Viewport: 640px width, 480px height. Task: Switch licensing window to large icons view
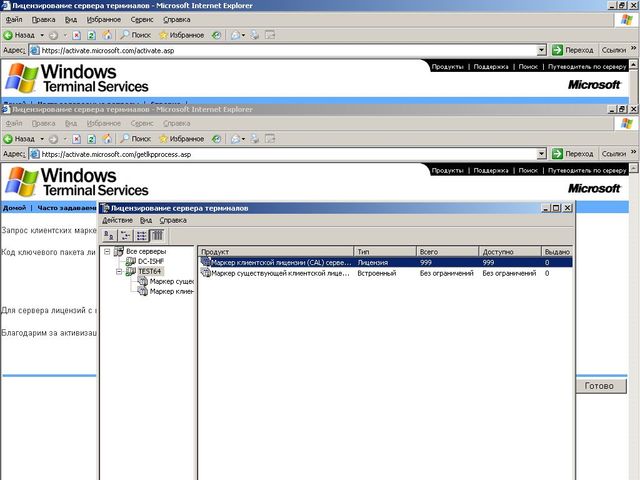[x=109, y=236]
